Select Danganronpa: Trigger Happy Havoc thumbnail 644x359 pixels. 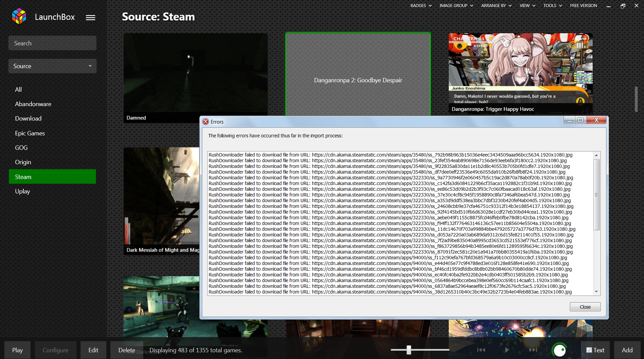tap(521, 74)
